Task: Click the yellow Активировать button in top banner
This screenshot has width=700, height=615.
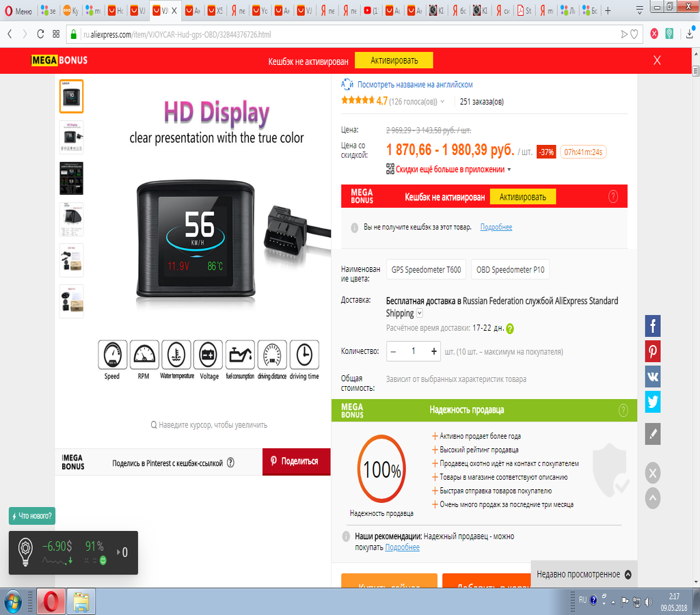Action: click(394, 60)
